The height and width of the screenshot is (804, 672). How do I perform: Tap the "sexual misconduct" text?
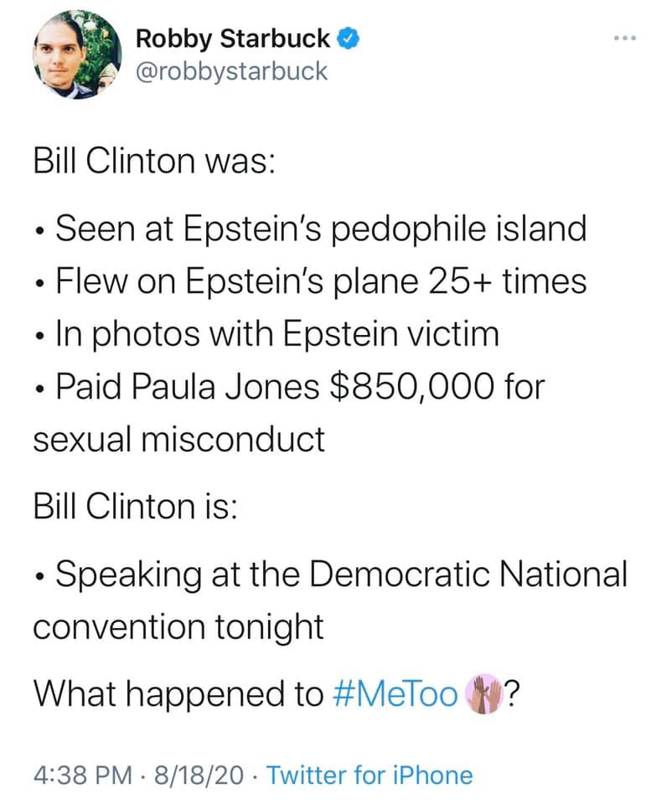(x=178, y=439)
